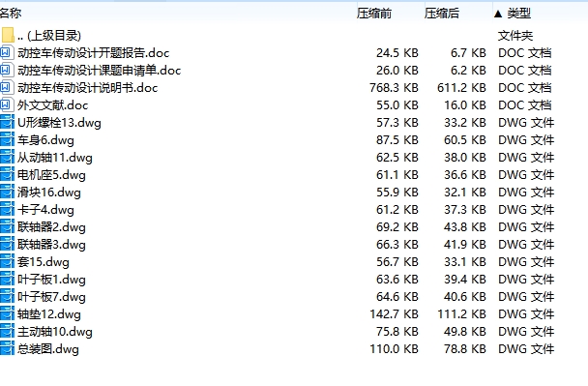Click the 110.0 KB original size value
The height and width of the screenshot is (386, 588).
click(394, 349)
